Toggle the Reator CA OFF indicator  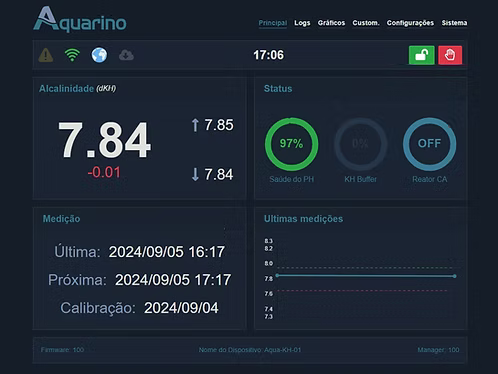click(430, 144)
